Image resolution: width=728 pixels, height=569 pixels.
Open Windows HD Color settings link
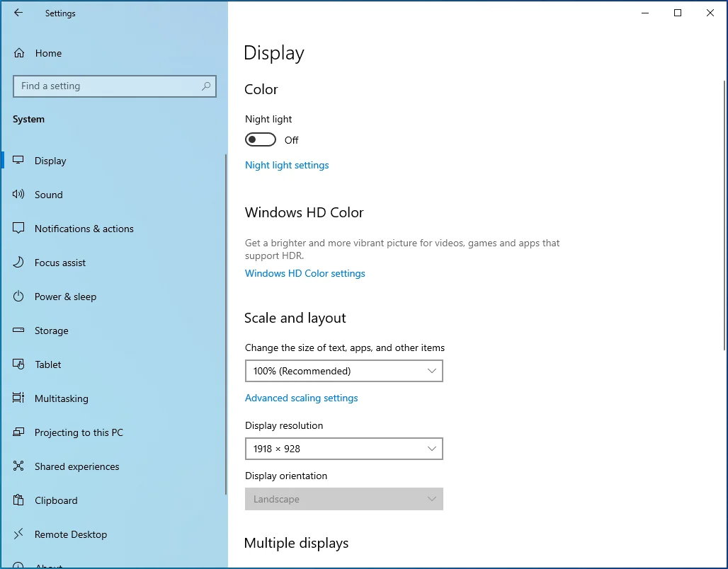(305, 273)
